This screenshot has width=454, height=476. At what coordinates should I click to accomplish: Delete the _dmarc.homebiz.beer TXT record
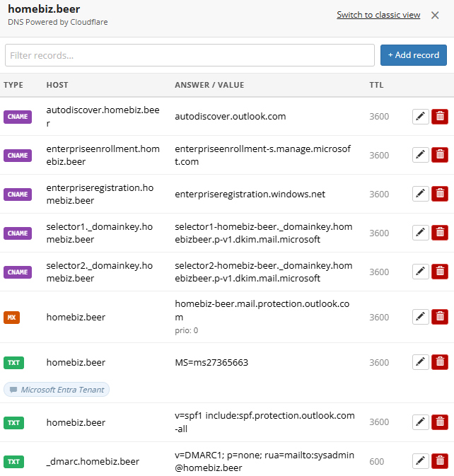[440, 461]
